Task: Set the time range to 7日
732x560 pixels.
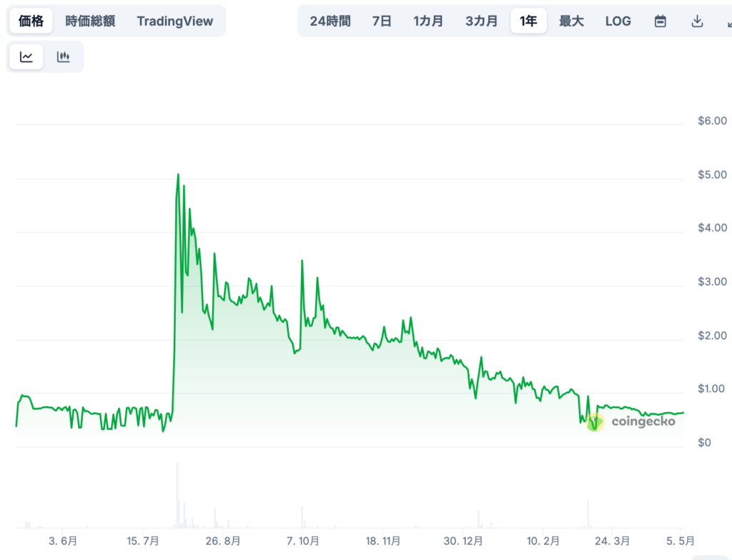Action: (x=382, y=21)
